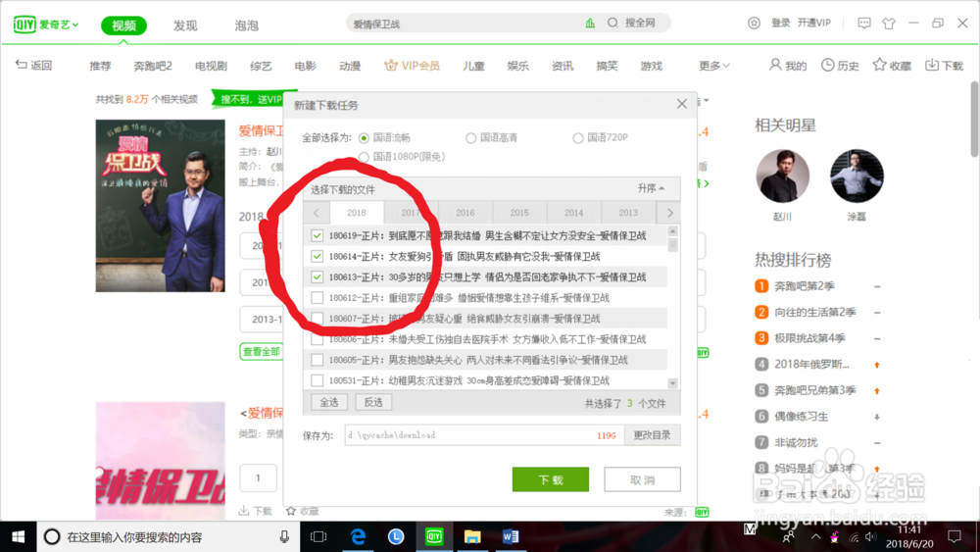Click the 爱情保卫战 search box

click(465, 24)
